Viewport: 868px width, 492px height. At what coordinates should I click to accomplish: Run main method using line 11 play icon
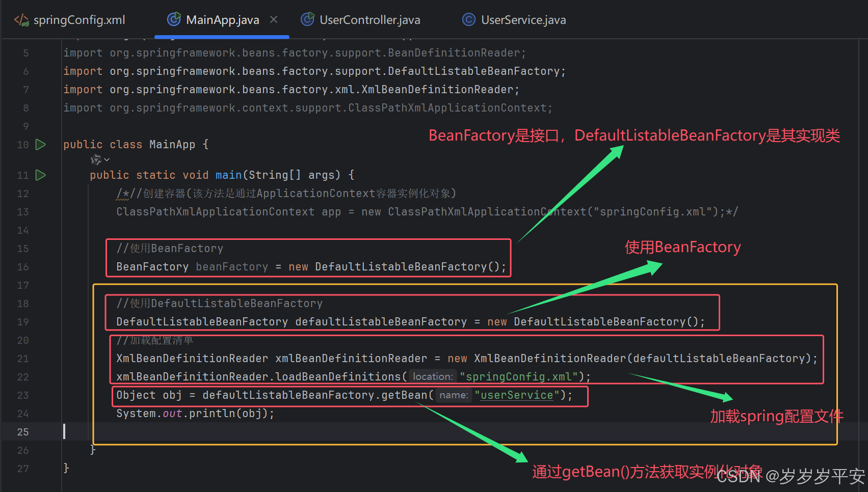coord(40,175)
